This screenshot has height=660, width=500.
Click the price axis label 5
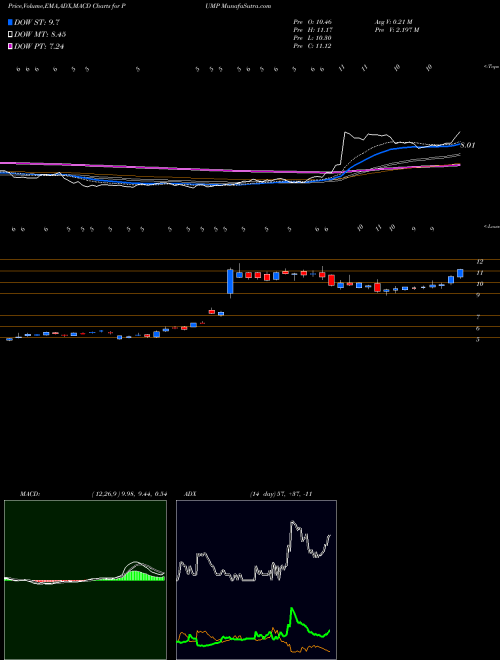[478, 339]
